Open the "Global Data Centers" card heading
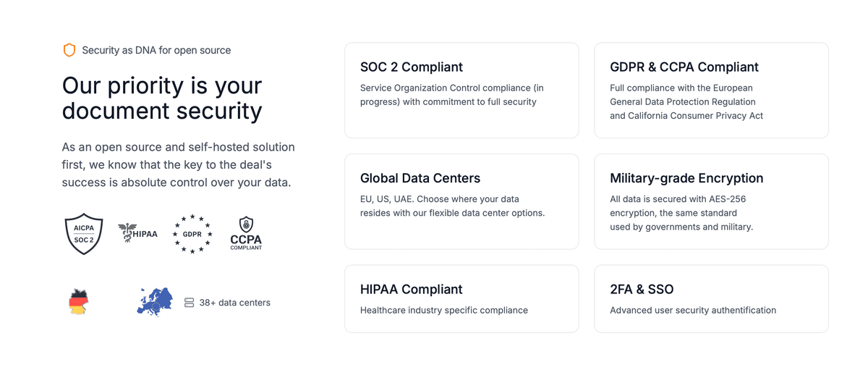This screenshot has width=868, height=386. tap(420, 178)
